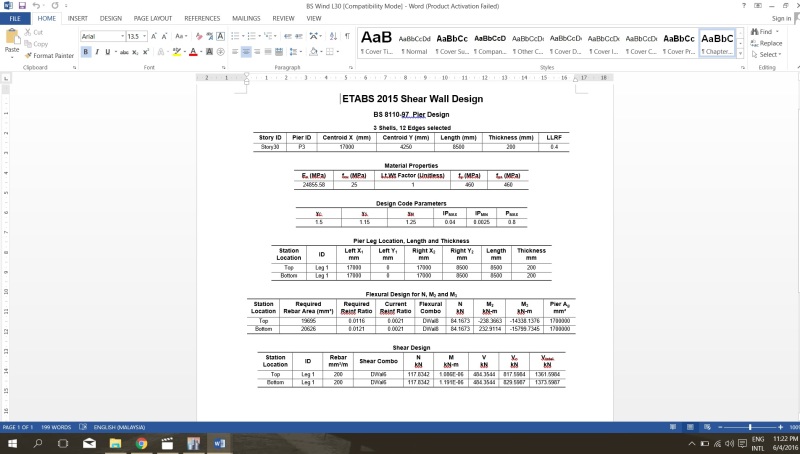Image resolution: width=800 pixels, height=454 pixels.
Task: Expand the Styles gallery More arrow
Action: (740, 54)
